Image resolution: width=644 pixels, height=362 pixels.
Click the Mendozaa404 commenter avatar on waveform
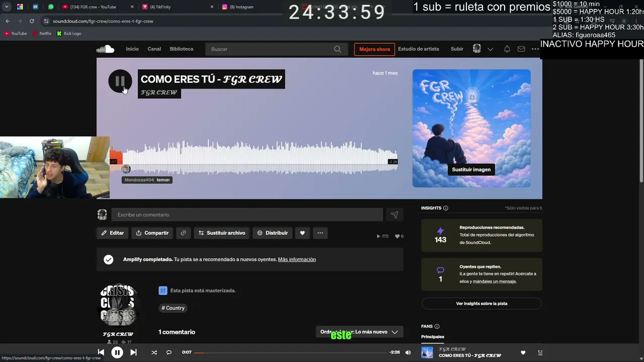(126, 169)
